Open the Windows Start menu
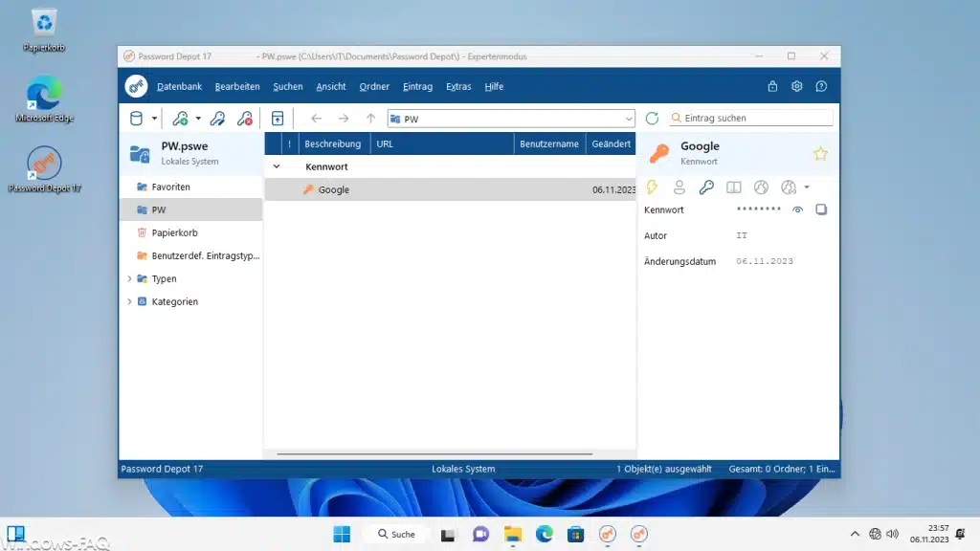Viewport: 980px width, 551px height. pyautogui.click(x=342, y=534)
